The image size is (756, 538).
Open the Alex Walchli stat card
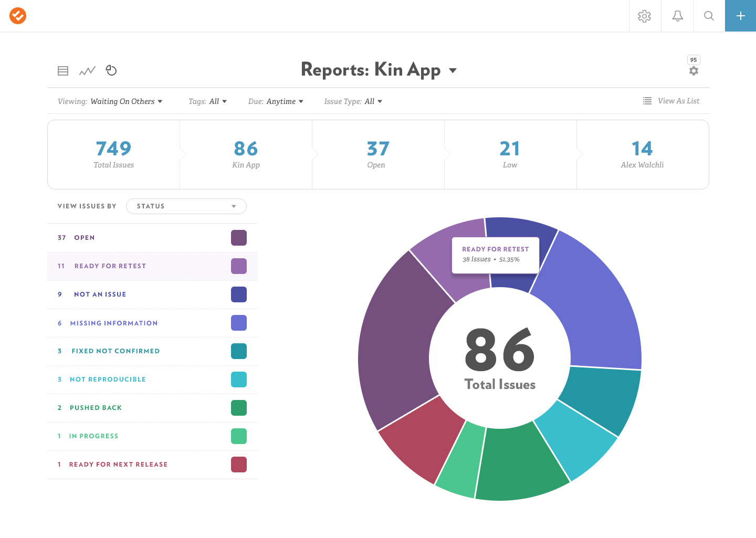643,154
